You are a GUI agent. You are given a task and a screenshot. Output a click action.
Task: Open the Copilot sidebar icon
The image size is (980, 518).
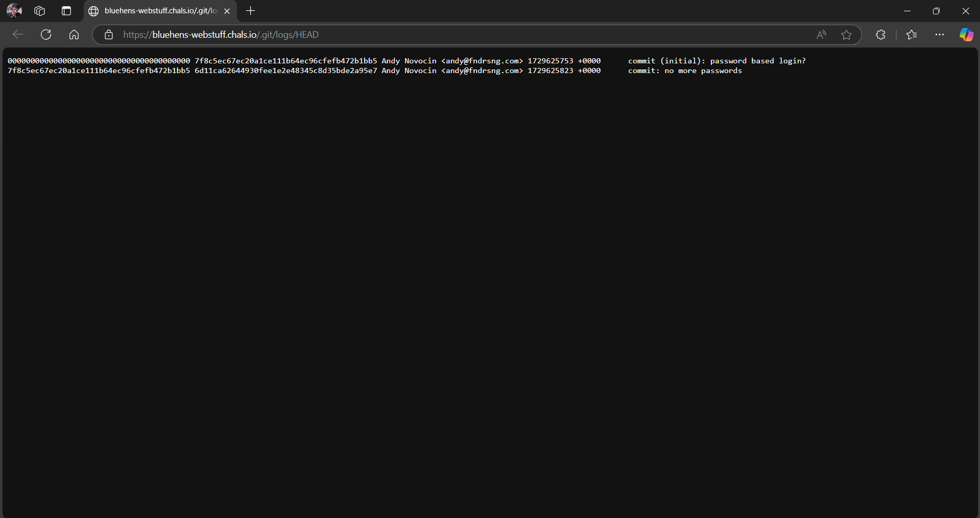[x=966, y=34]
